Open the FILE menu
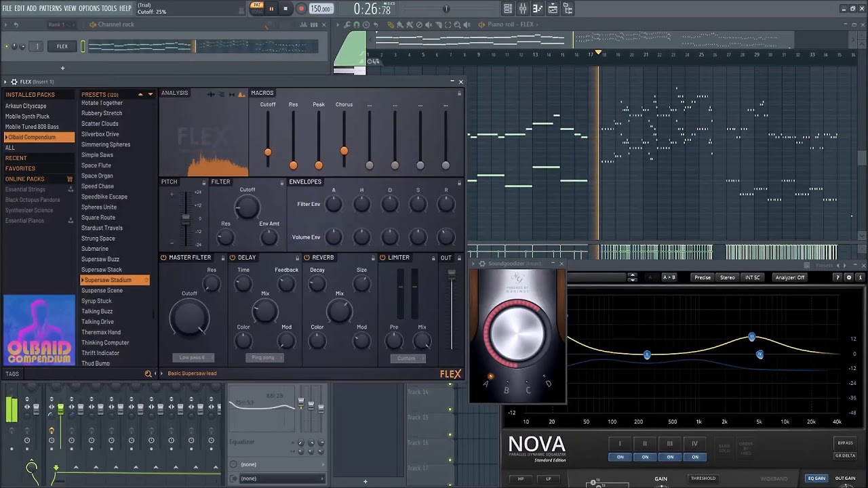The image size is (868, 488). point(7,8)
